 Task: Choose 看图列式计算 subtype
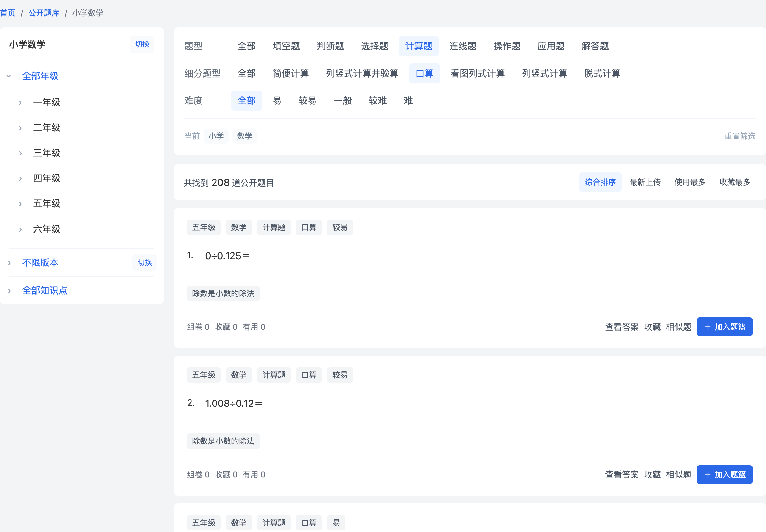(x=477, y=73)
